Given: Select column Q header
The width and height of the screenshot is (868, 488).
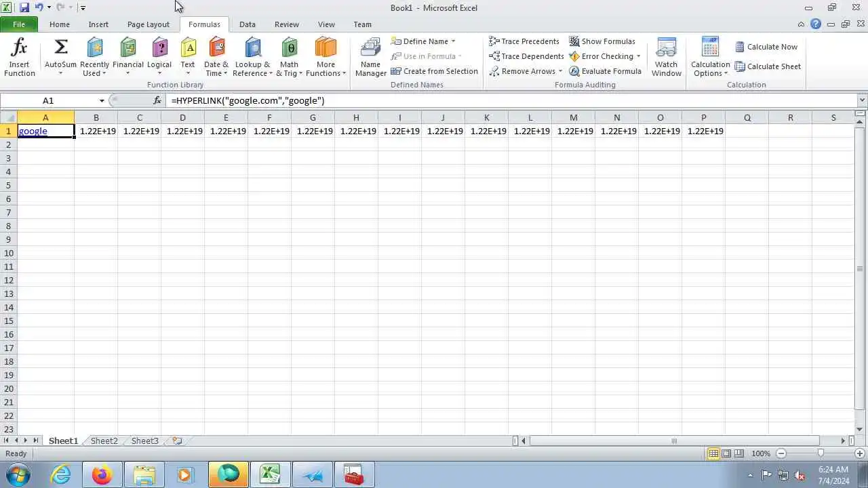Looking at the screenshot, I should point(747,117).
